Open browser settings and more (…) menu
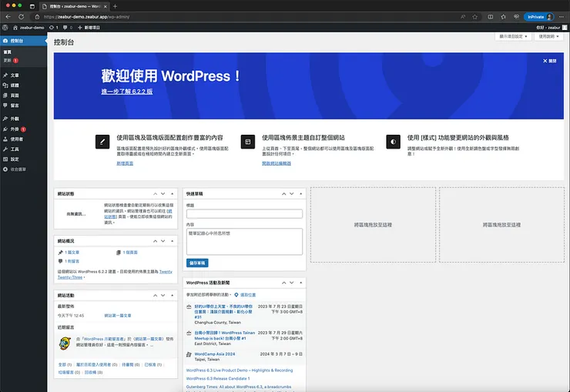 (x=562, y=17)
